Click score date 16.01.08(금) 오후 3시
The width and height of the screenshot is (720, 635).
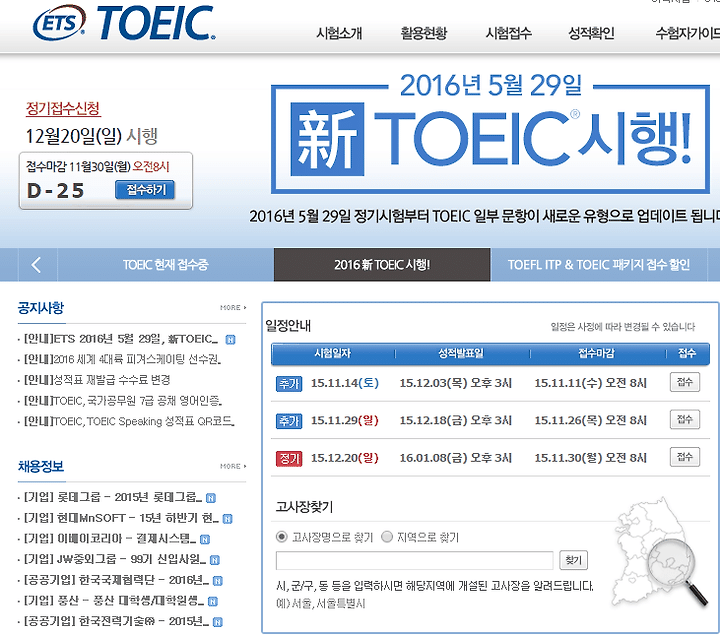click(x=456, y=458)
